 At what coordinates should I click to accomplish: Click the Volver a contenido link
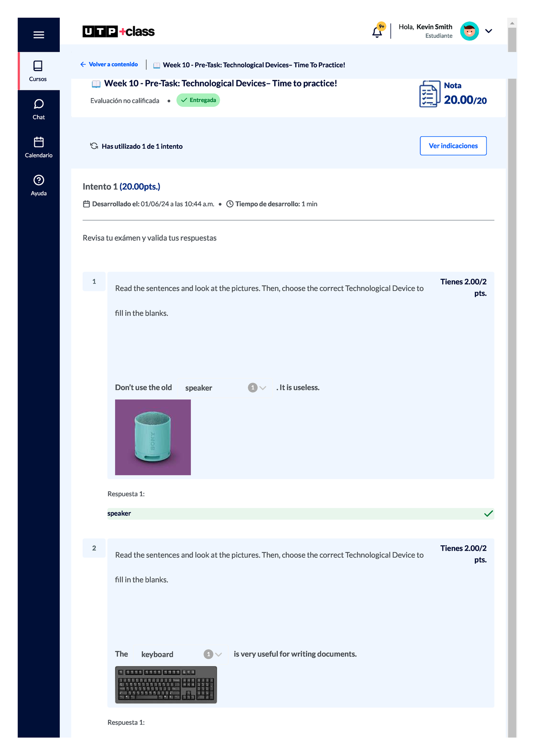point(109,65)
